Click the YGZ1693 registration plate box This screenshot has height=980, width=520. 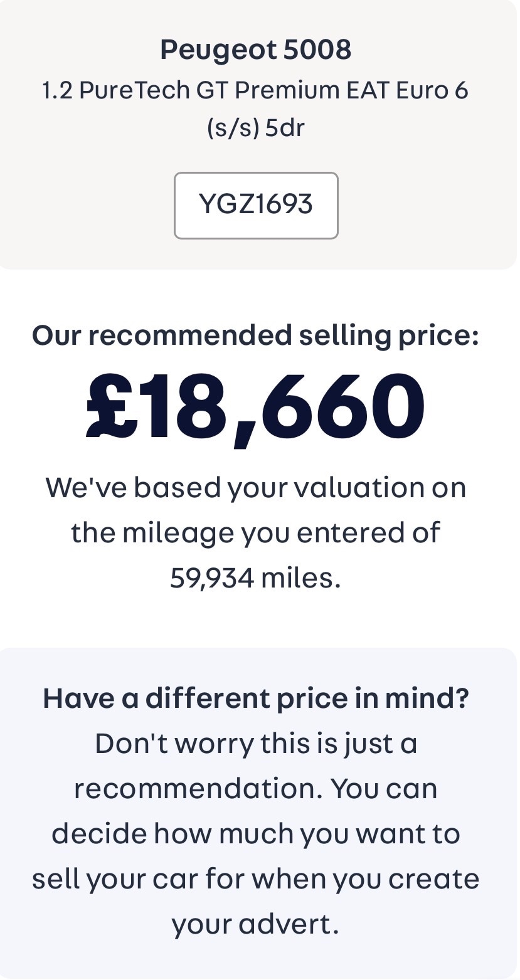tap(255, 205)
